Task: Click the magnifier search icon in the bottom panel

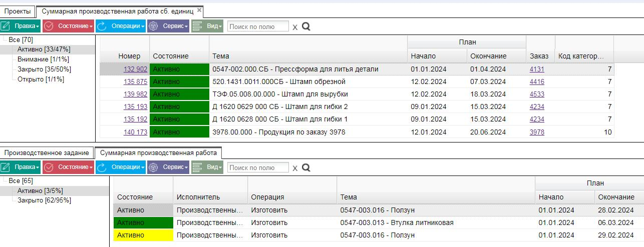Action: coord(306,167)
